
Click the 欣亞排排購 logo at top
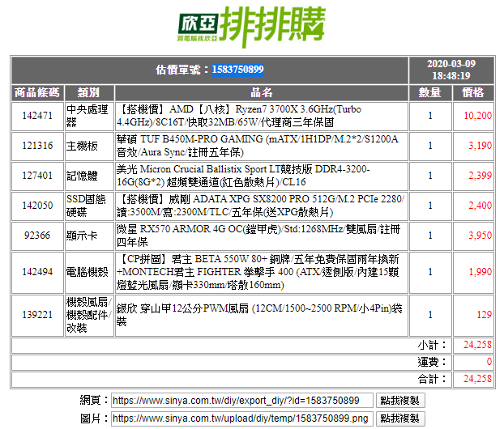[x=252, y=27]
